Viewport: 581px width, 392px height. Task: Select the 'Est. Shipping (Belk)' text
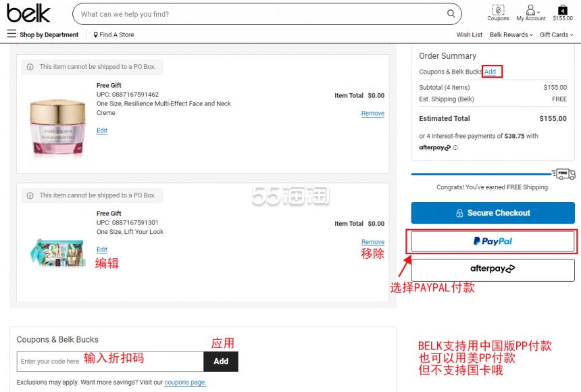(447, 99)
